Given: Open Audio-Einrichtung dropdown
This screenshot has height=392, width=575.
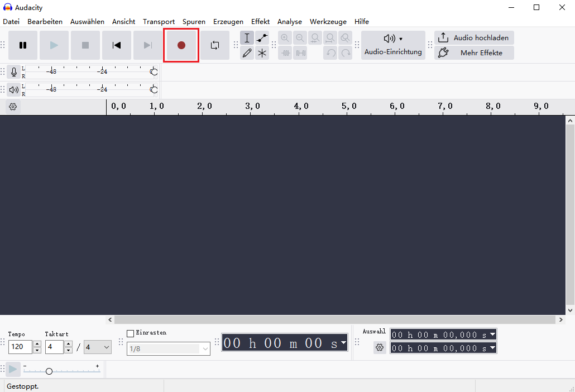Looking at the screenshot, I should pyautogui.click(x=393, y=45).
